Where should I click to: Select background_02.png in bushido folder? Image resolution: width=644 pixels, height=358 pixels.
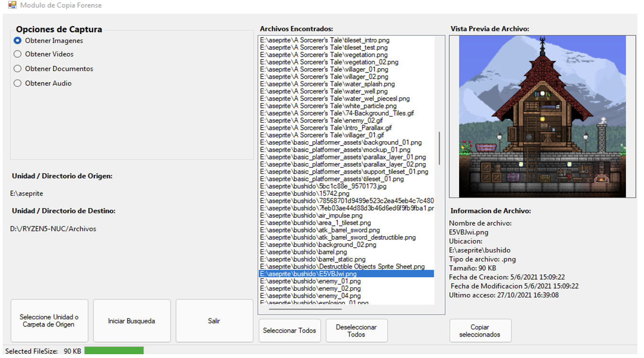click(x=346, y=245)
